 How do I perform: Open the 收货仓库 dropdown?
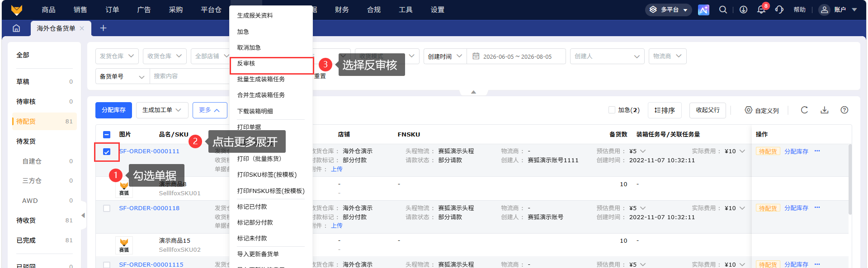pyautogui.click(x=165, y=56)
